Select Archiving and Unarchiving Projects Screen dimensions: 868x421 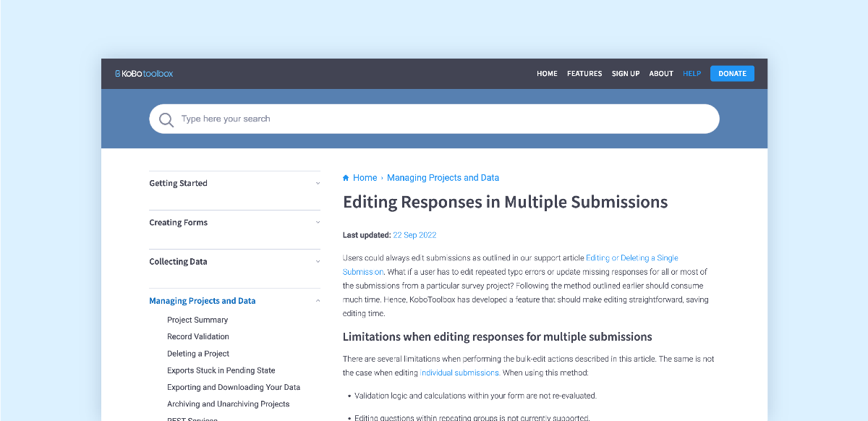coord(228,404)
